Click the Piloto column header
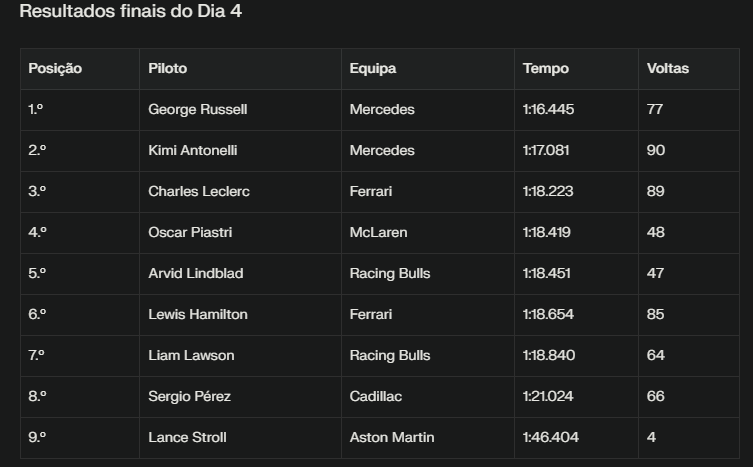 tap(167, 69)
